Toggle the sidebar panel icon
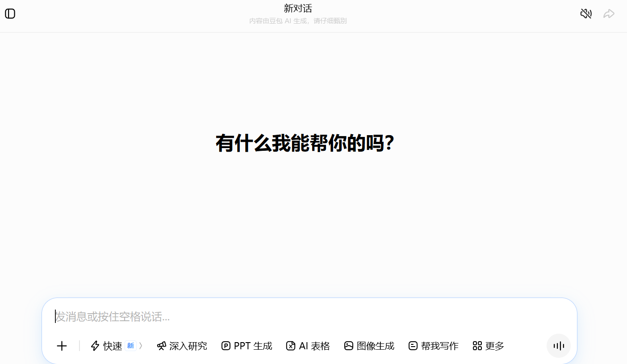Viewport: 627px width, 364px height. (10, 14)
